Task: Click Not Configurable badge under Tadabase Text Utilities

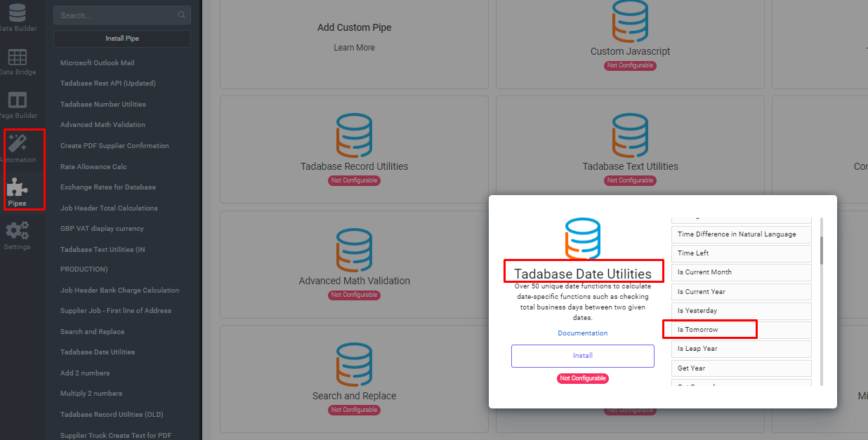Action: 630,181
